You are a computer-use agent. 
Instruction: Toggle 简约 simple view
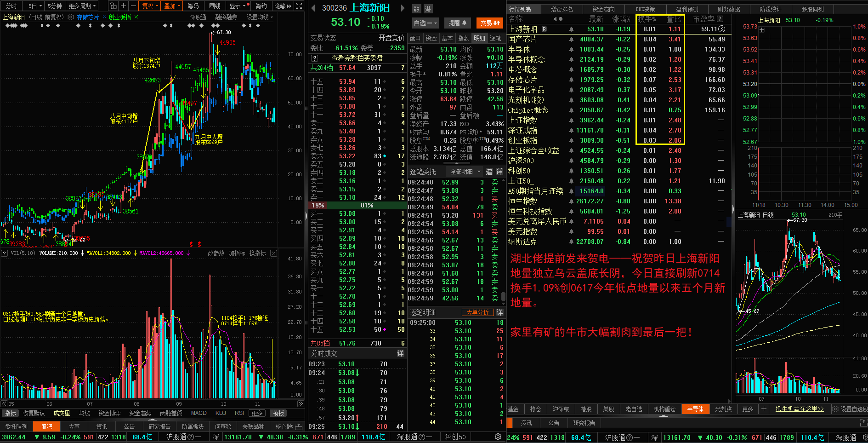pyautogui.click(x=261, y=6)
